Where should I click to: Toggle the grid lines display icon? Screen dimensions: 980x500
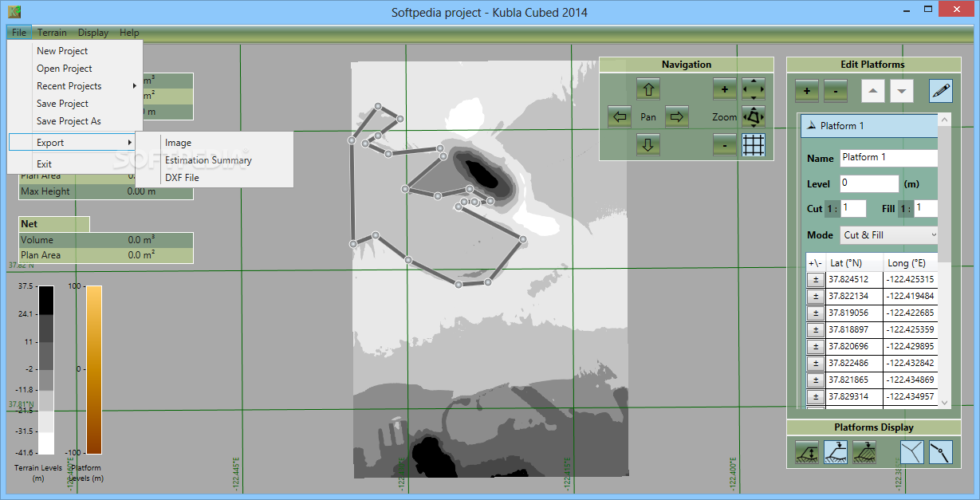754,144
